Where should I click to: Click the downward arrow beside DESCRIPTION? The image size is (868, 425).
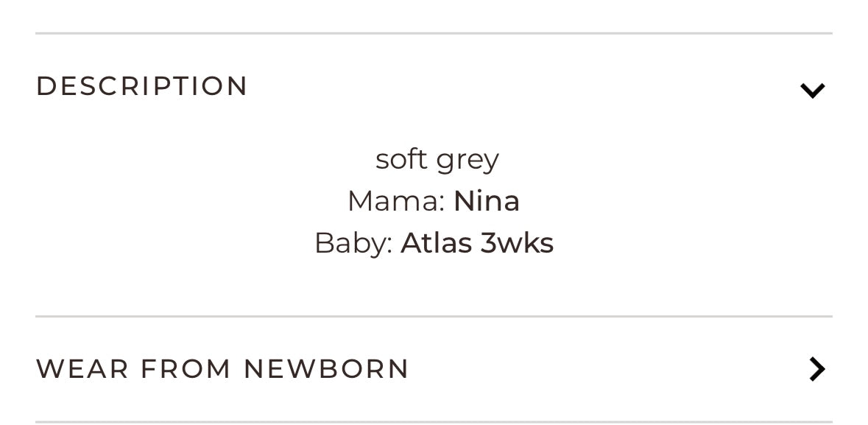click(812, 91)
